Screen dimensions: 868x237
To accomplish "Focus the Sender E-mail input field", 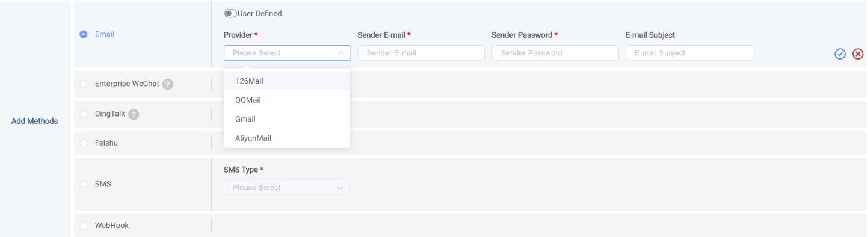I will pos(421,53).
